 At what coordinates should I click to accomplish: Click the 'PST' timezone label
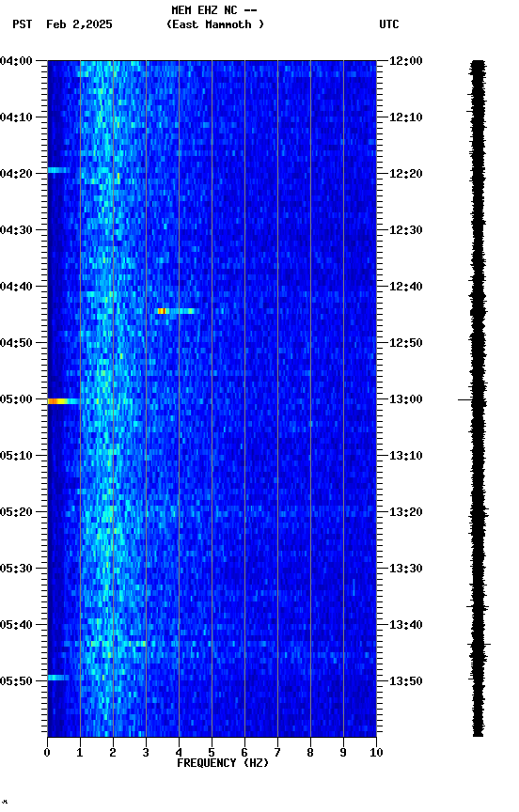[23, 24]
